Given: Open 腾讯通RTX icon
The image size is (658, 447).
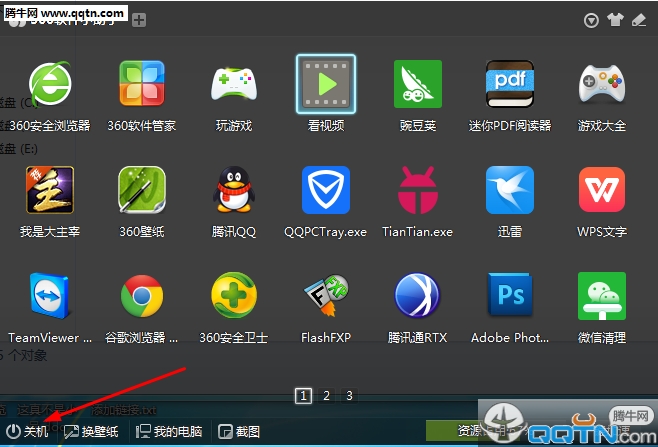Looking at the screenshot, I should click(x=418, y=296).
